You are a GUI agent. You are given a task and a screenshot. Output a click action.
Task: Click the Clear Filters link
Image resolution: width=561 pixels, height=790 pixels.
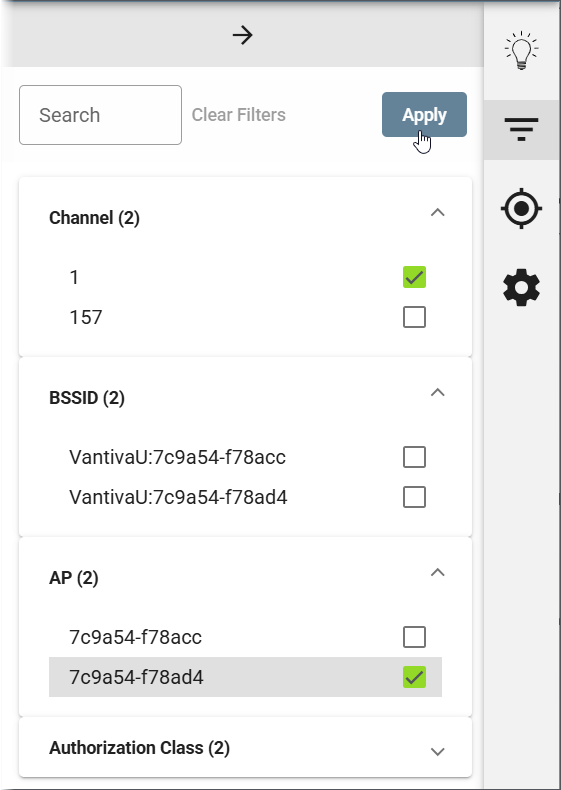click(x=238, y=115)
